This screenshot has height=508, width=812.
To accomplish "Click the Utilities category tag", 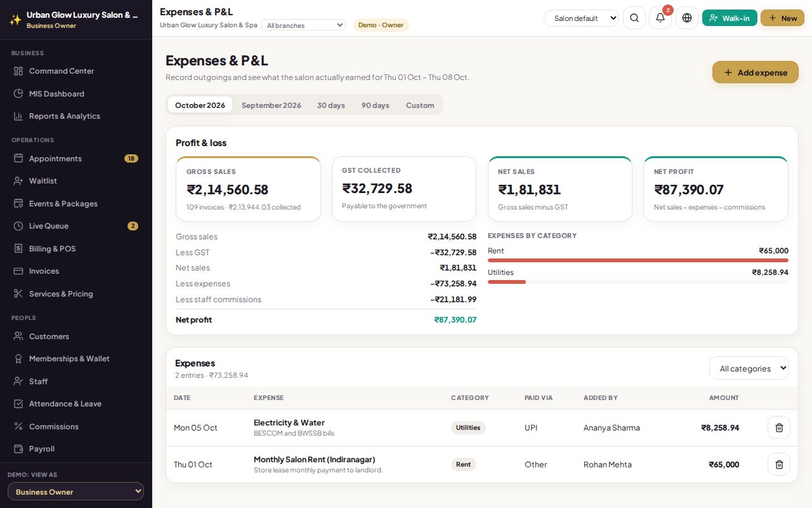I will pyautogui.click(x=468, y=427).
